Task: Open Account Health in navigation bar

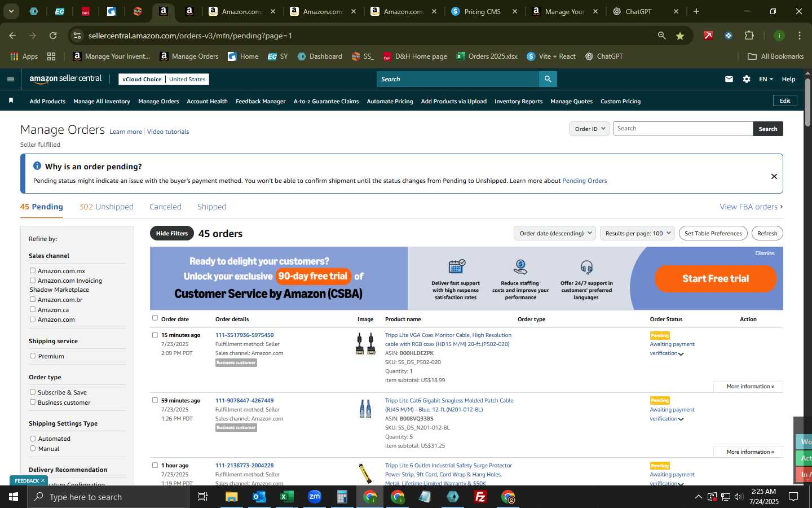Action: pos(207,102)
